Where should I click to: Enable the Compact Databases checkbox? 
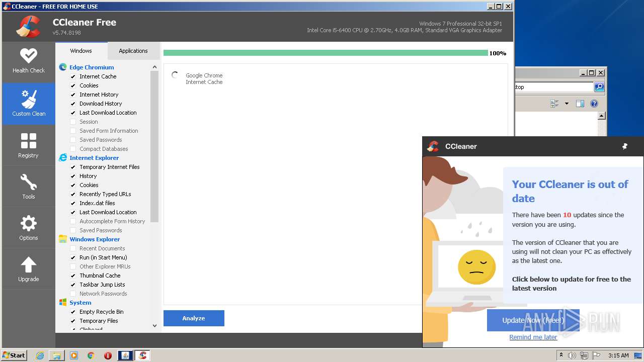click(x=73, y=149)
